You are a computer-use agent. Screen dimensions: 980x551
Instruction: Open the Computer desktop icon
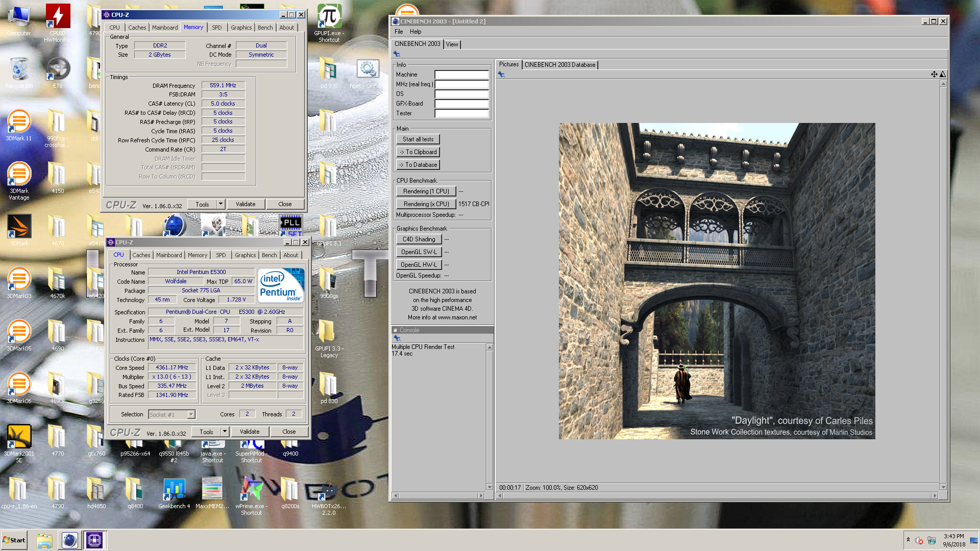[x=19, y=20]
